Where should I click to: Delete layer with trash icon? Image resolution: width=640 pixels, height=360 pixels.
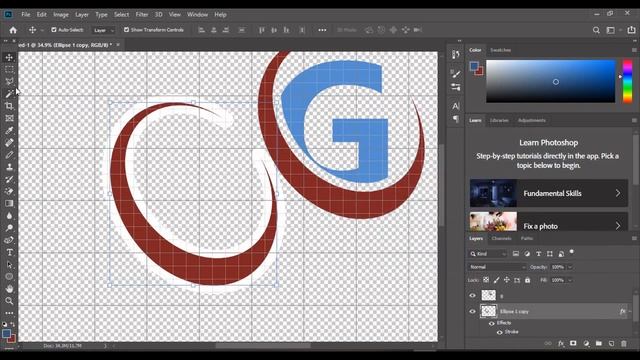tap(624, 344)
